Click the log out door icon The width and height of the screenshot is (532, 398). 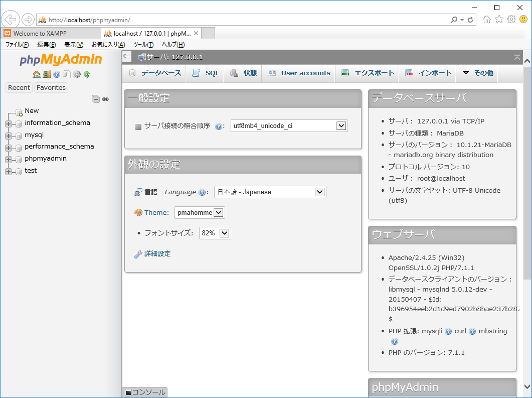(x=47, y=74)
